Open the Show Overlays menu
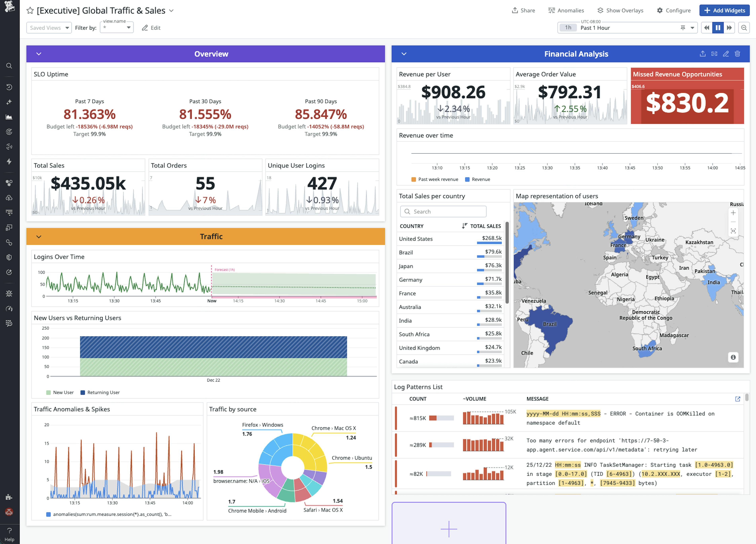756x544 pixels. 620,10
